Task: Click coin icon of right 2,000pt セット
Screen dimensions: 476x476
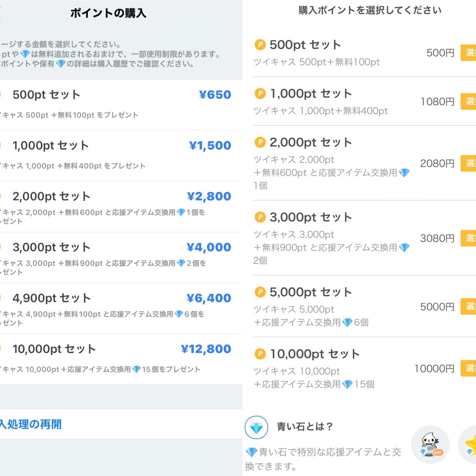Action: tap(260, 142)
